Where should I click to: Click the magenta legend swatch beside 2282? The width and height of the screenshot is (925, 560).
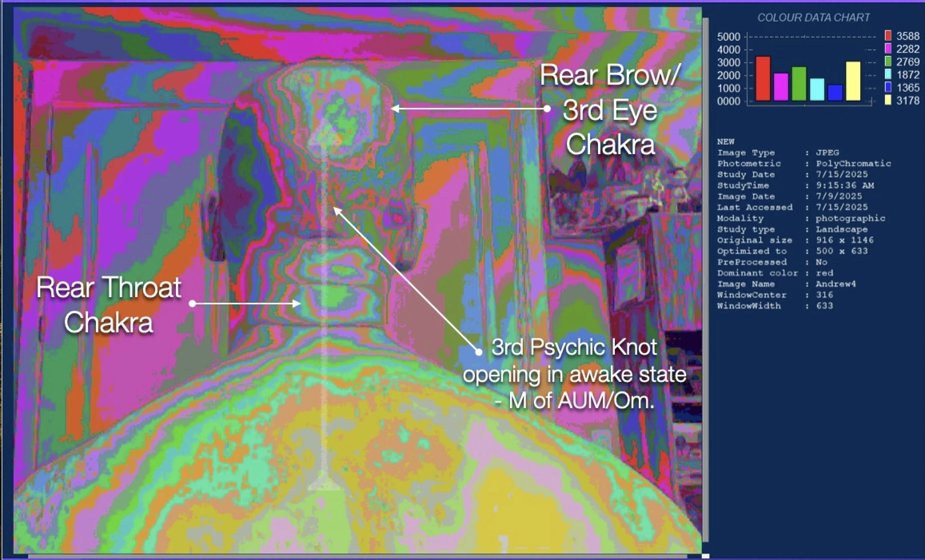pyautogui.click(x=888, y=49)
